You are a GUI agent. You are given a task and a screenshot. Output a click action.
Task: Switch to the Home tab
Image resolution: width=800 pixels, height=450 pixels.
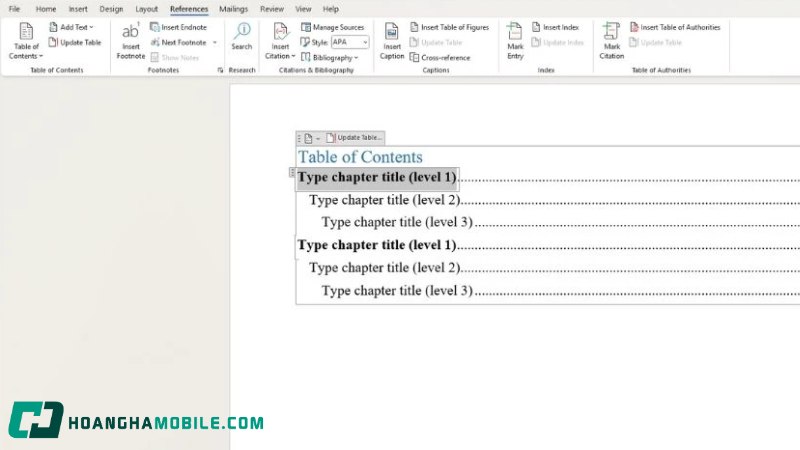point(46,9)
